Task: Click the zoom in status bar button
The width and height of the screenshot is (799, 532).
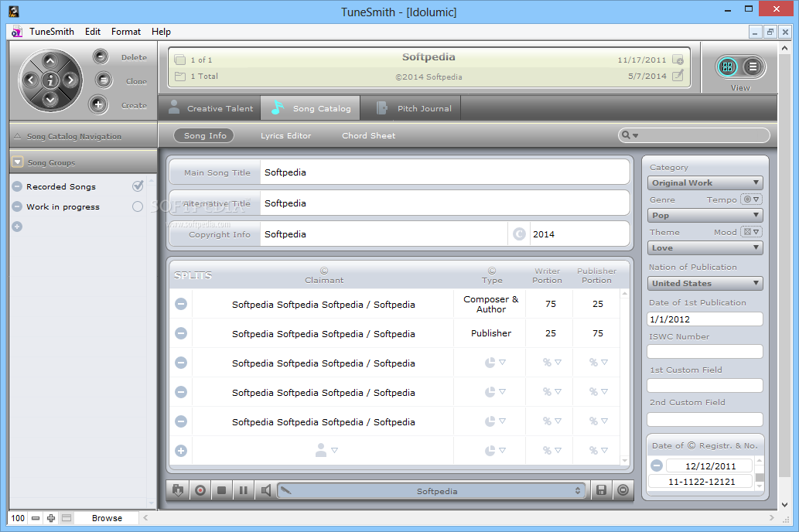Action: (x=51, y=518)
